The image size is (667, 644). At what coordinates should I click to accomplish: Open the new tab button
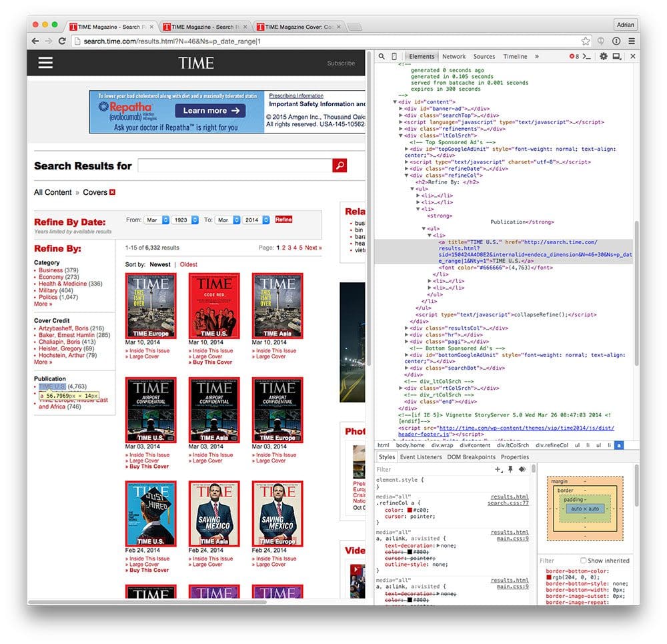click(355, 27)
